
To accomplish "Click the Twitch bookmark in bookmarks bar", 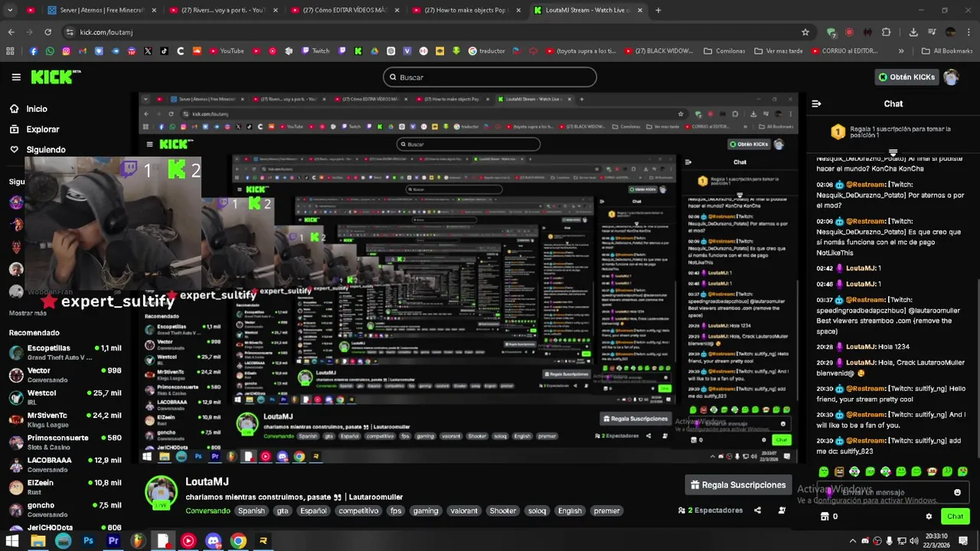I will point(315,51).
